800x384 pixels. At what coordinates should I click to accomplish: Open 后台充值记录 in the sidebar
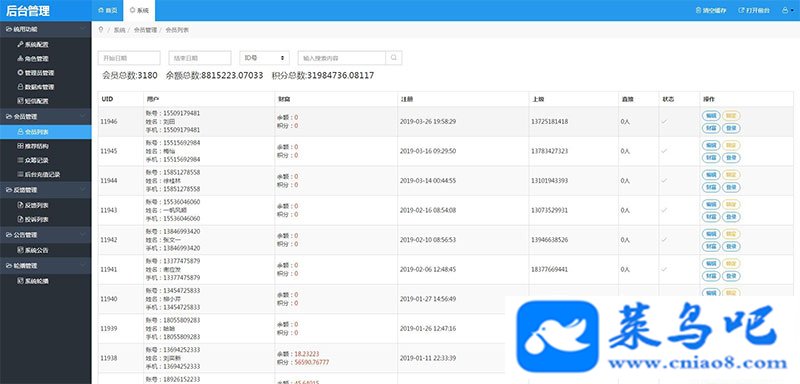click(38, 174)
